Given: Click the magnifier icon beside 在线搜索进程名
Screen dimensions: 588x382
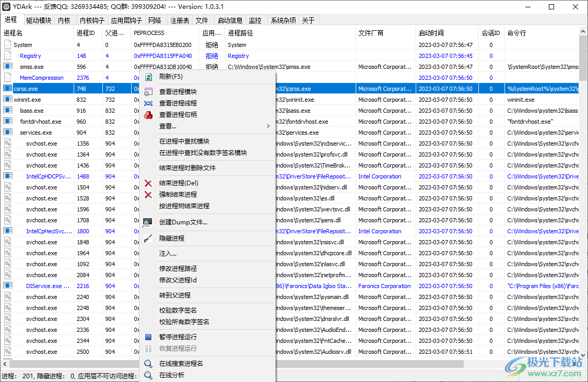Looking at the screenshot, I should (x=148, y=364).
